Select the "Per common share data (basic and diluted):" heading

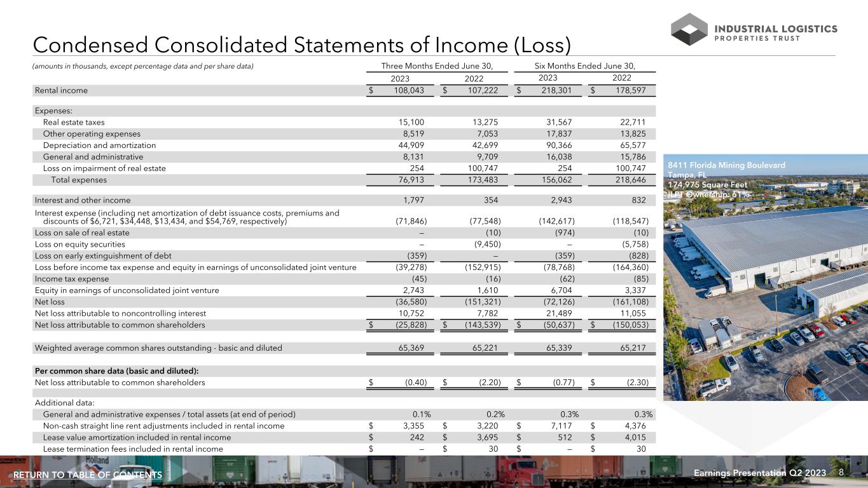click(x=116, y=371)
